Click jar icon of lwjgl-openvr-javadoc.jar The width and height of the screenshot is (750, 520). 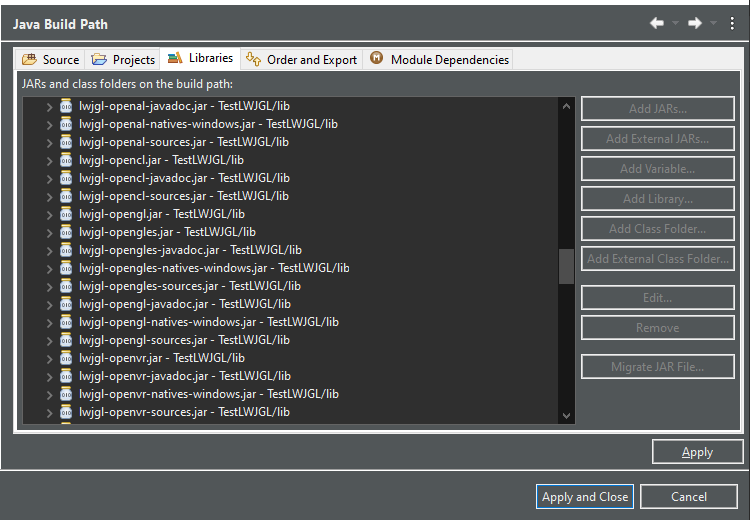(66, 376)
